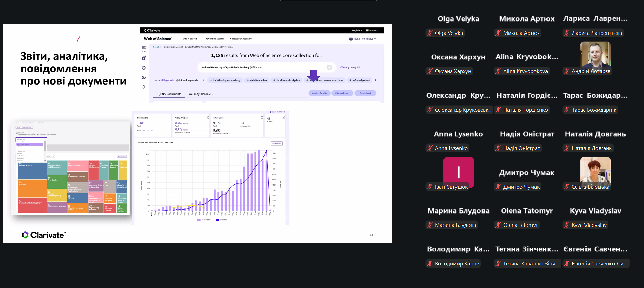Image resolution: width=644 pixels, height=288 pixels.
Task: Select Андрій Лотарєв's video thumbnail
Action: coord(595,55)
